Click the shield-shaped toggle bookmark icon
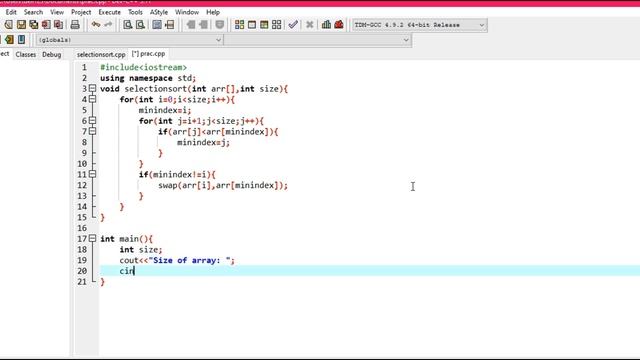The image size is (640, 360). click(220, 25)
